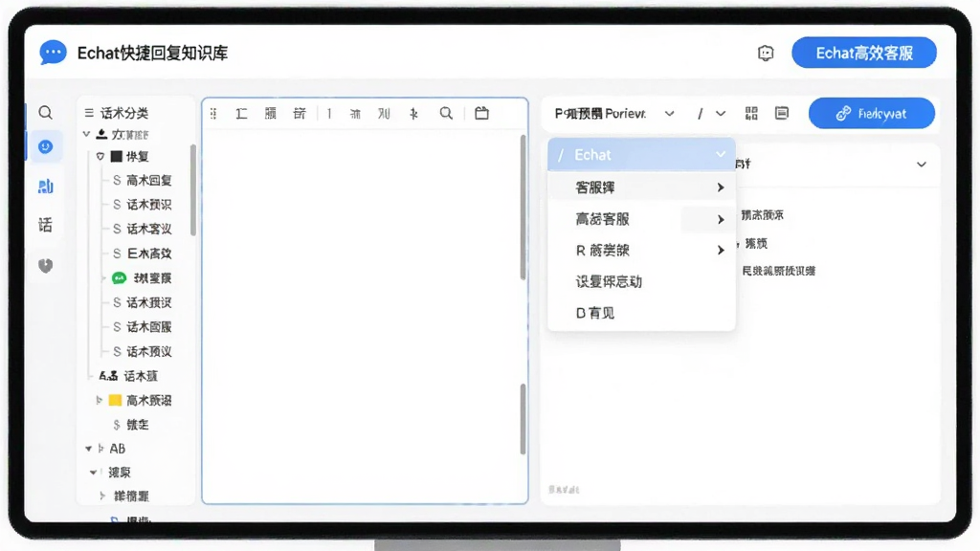Click the drag grip in the editor toolbar
The height and width of the screenshot is (551, 980).
pyautogui.click(x=213, y=114)
